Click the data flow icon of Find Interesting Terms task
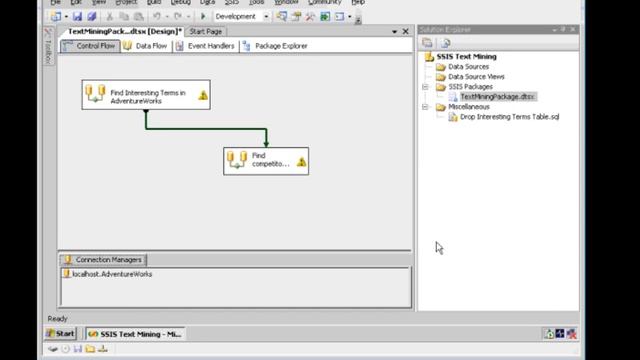Viewport: 640px width, 360px height. (96, 93)
